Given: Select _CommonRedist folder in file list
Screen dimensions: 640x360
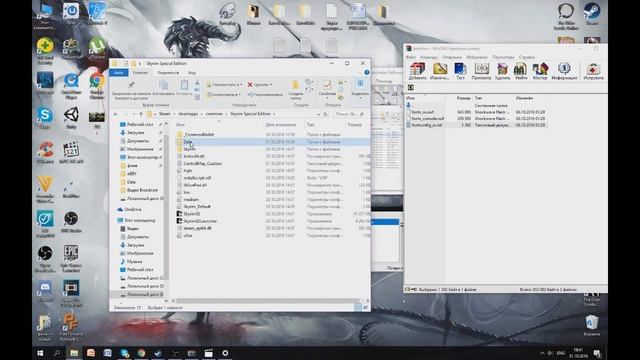Looking at the screenshot, I should click(199, 134).
